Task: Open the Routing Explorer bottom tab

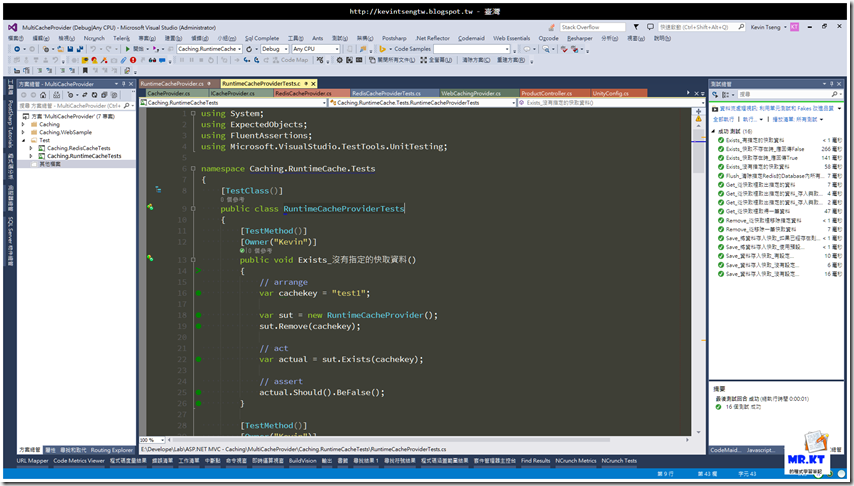Action: click(x=112, y=450)
